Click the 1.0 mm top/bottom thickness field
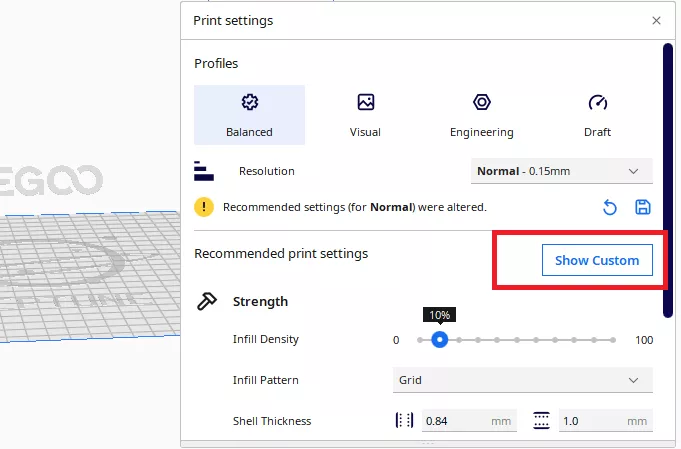The width and height of the screenshot is (681, 449). (x=604, y=421)
